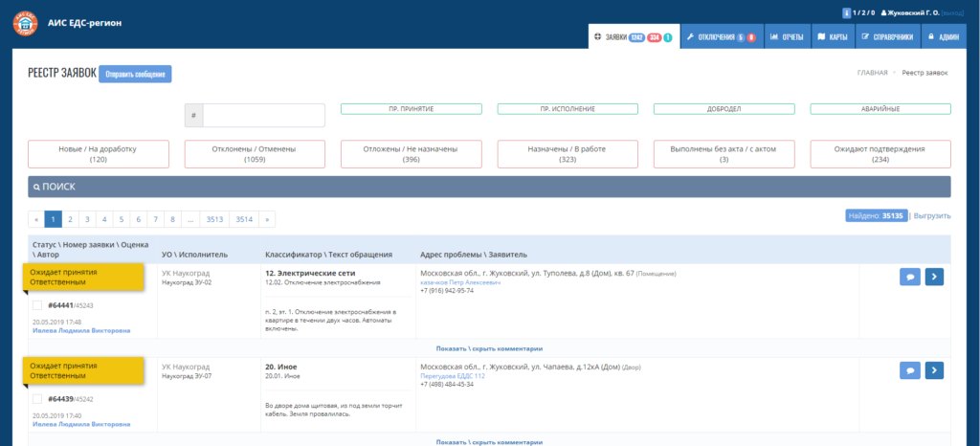Screen dimensions: 980x446
Task: Click the выход logout link
Action: point(953,12)
